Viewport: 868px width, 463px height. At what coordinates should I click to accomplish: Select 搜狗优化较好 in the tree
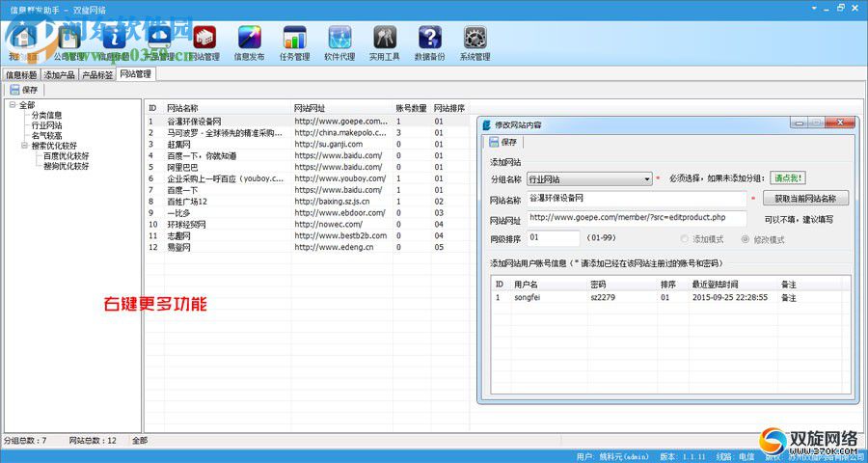click(66, 166)
